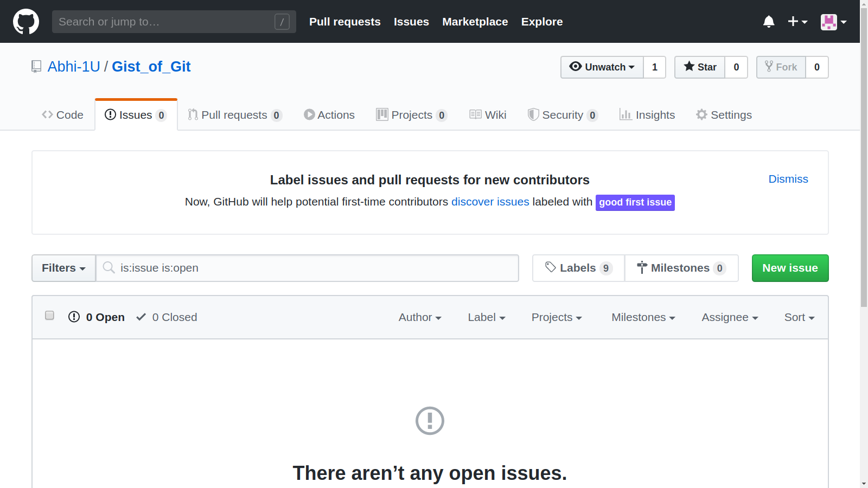868x488 pixels.
Task: Open notifications bell icon
Action: coord(769,22)
